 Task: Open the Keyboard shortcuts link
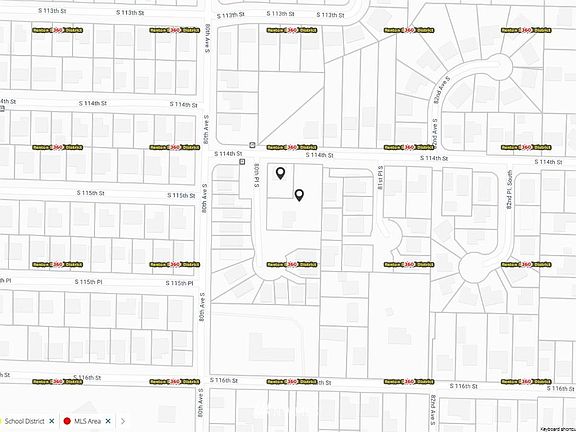click(x=558, y=429)
